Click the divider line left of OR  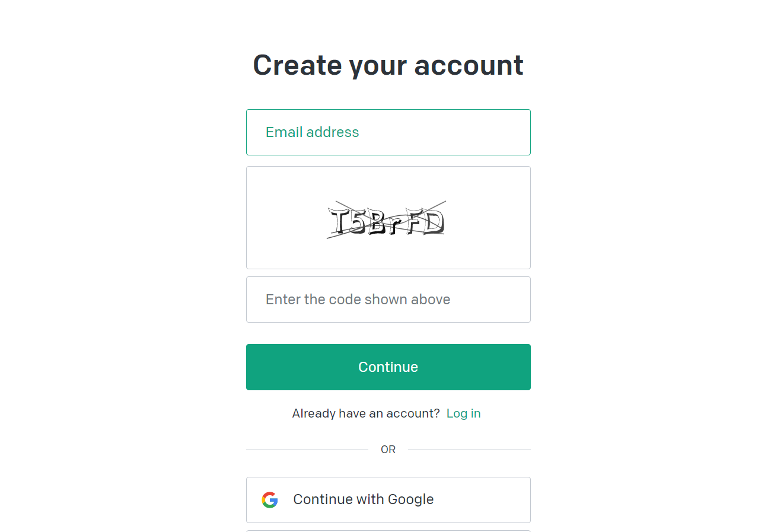tap(307, 450)
